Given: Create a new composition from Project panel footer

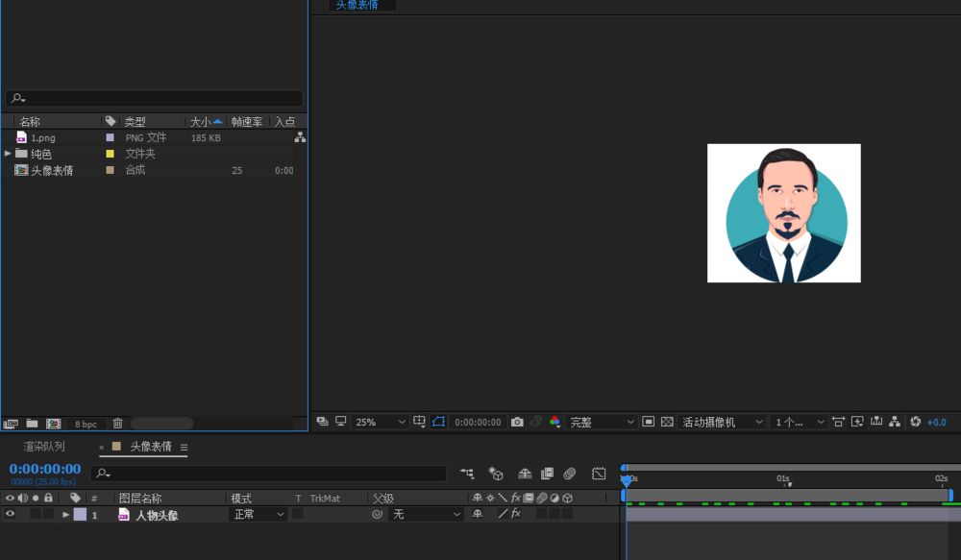Looking at the screenshot, I should pyautogui.click(x=53, y=424).
